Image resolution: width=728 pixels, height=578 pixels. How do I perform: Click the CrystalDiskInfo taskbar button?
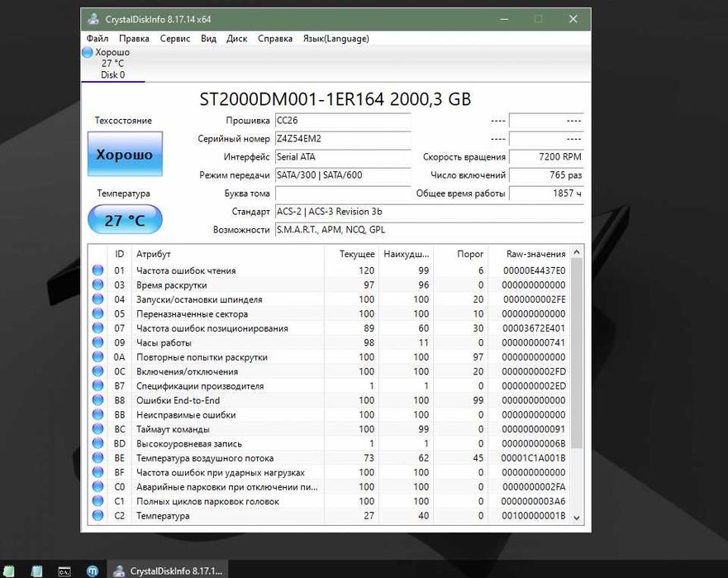tap(168, 571)
